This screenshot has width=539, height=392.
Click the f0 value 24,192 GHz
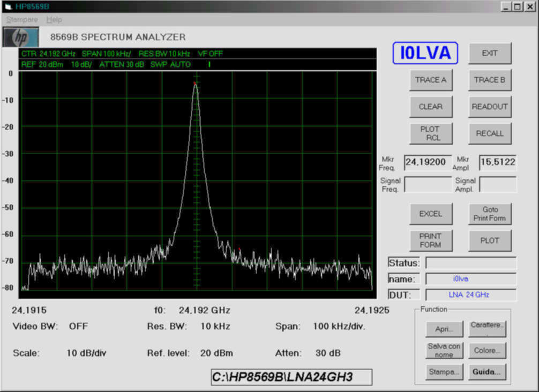205,310
